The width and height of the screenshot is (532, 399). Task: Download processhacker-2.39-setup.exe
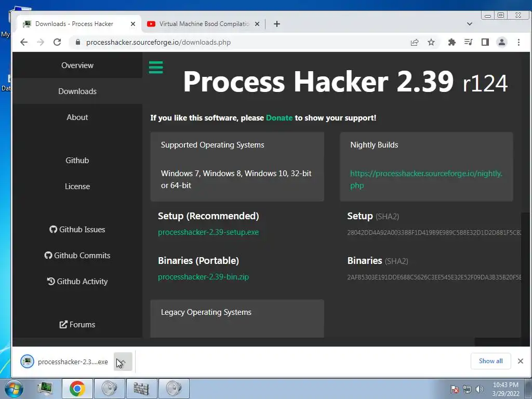pos(208,232)
